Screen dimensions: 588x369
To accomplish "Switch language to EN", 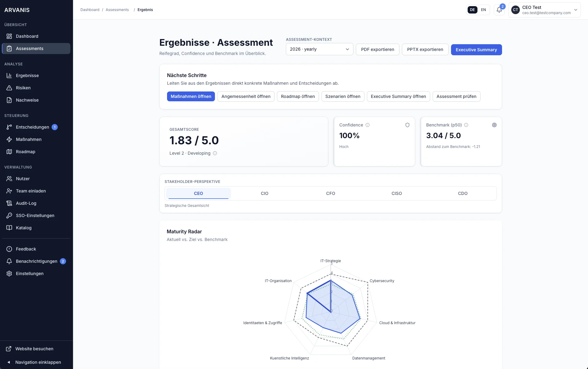I will (483, 10).
